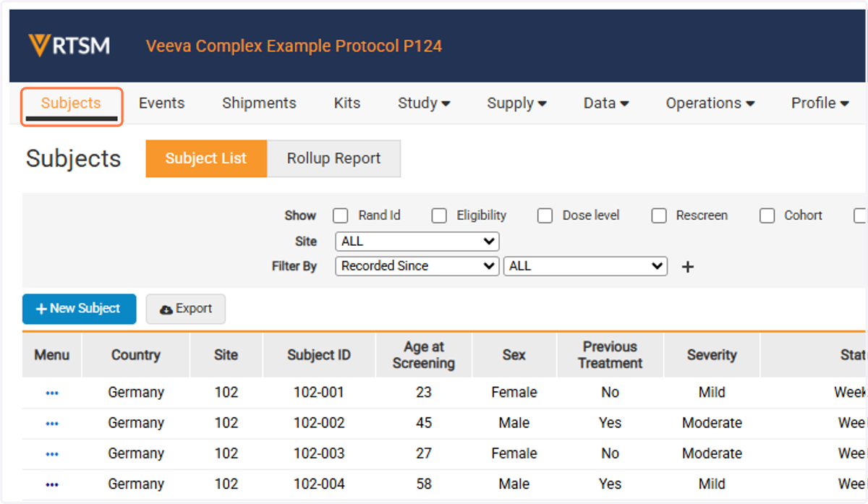The width and height of the screenshot is (868, 504).
Task: Sort by the Subject ID column header
Action: coord(319,355)
